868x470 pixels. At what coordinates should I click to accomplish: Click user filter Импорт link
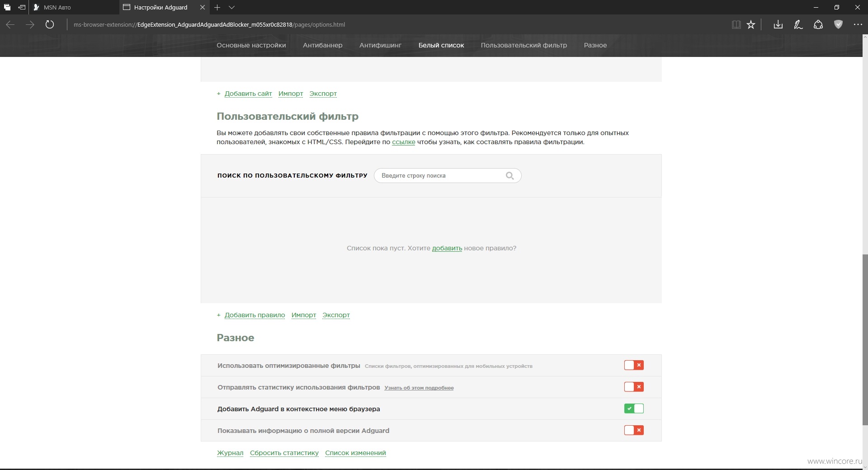304,315
